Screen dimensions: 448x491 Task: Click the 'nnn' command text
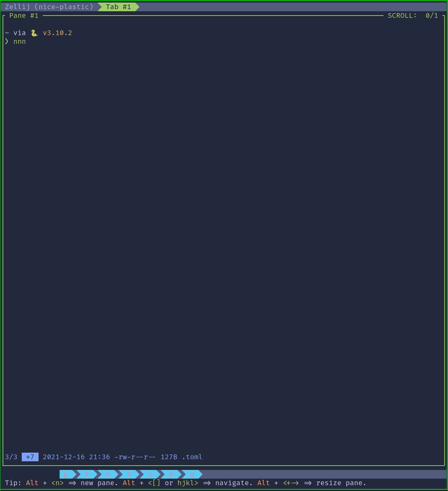(x=19, y=41)
